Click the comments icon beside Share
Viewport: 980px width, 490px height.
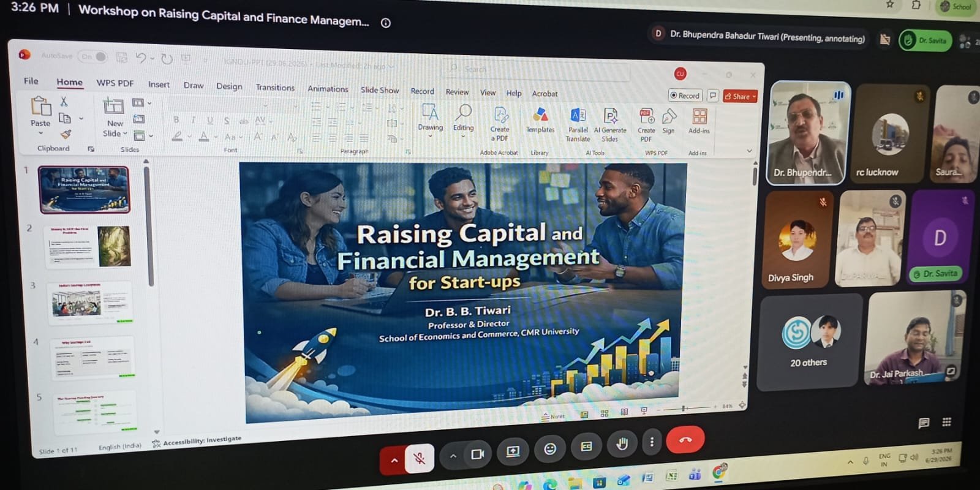[x=713, y=96]
